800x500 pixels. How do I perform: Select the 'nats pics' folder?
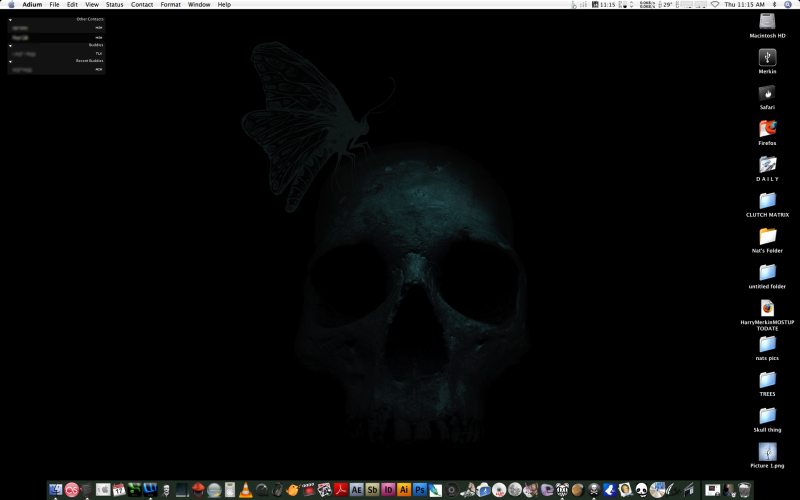pyautogui.click(x=767, y=344)
